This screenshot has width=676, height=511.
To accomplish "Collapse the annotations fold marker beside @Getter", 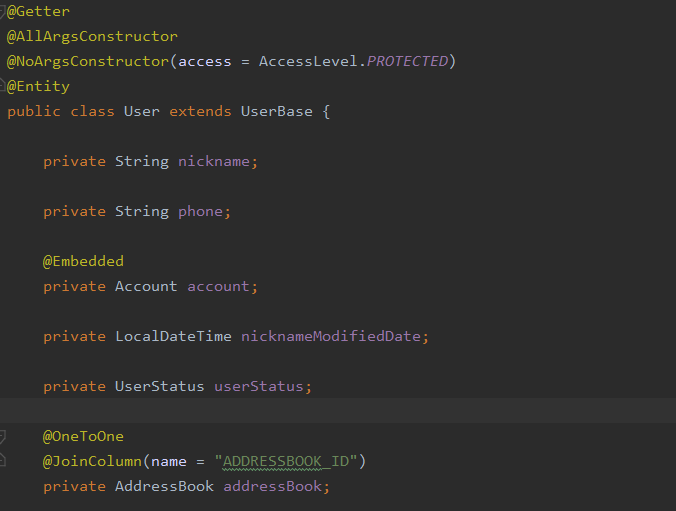I will pyautogui.click(x=2, y=12).
